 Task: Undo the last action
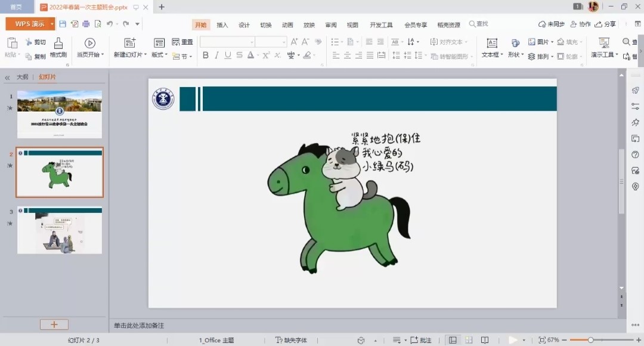pos(110,24)
